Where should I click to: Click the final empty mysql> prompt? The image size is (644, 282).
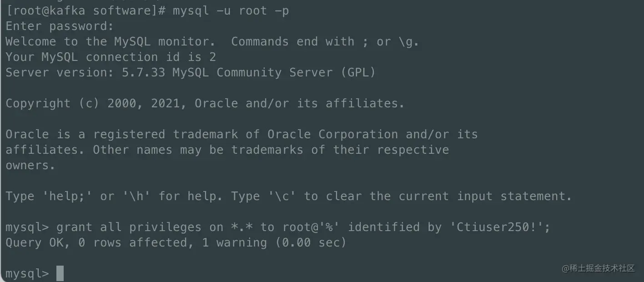click(x=27, y=273)
